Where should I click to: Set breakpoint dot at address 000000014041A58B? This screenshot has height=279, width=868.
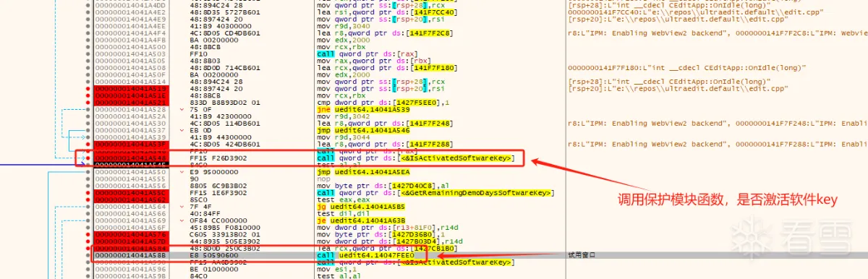(x=88, y=254)
